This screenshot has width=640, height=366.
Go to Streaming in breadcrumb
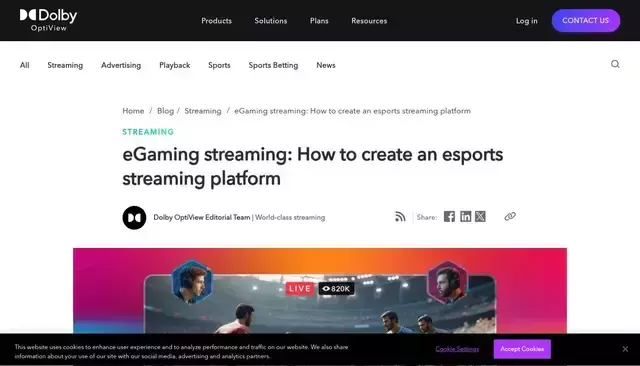click(x=203, y=111)
